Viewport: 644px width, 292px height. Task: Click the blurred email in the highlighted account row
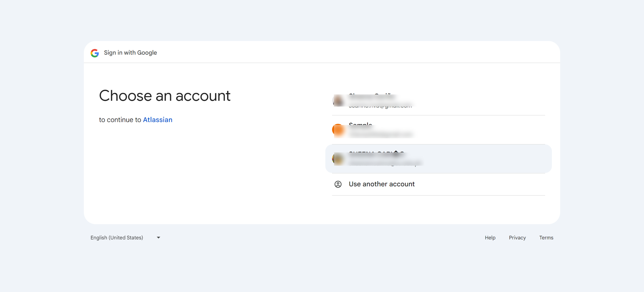(x=385, y=164)
